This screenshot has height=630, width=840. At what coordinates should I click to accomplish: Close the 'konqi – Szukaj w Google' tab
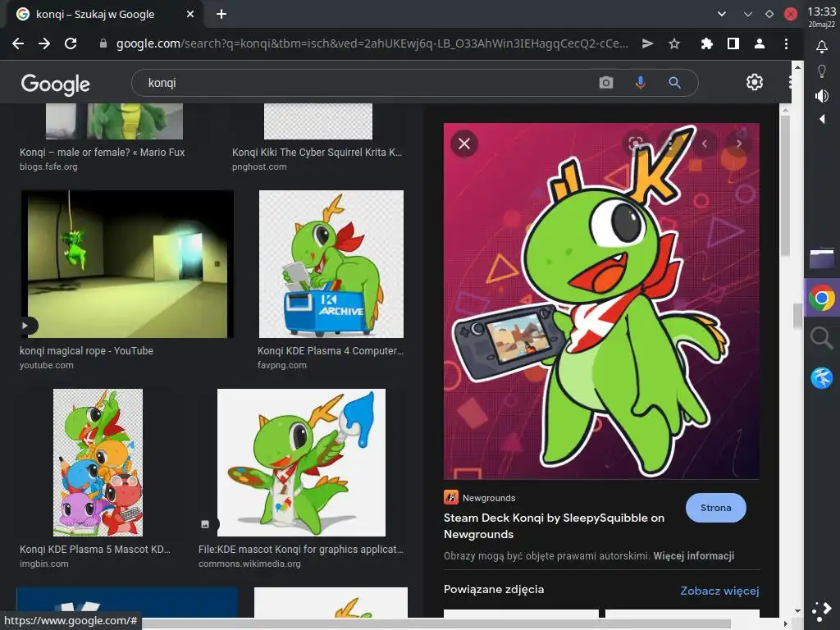pyautogui.click(x=190, y=15)
